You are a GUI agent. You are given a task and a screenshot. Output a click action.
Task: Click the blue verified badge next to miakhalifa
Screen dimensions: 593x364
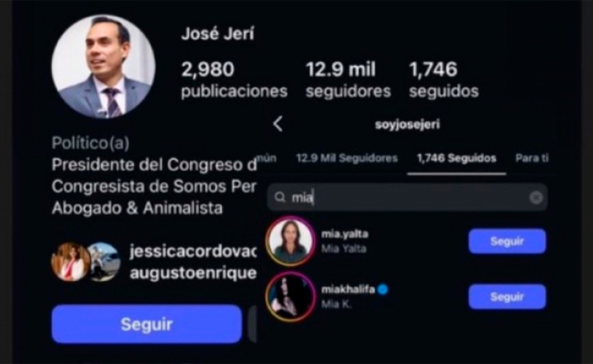click(383, 289)
